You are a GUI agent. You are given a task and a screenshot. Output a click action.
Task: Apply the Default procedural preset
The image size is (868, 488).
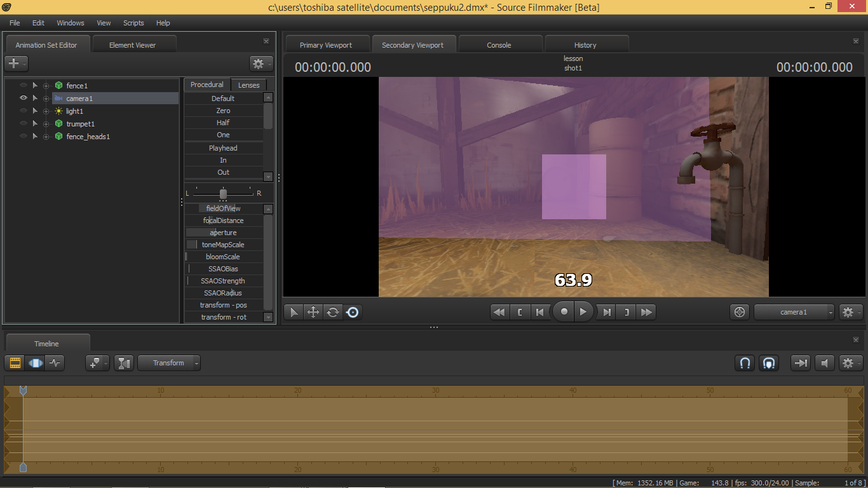coord(223,98)
